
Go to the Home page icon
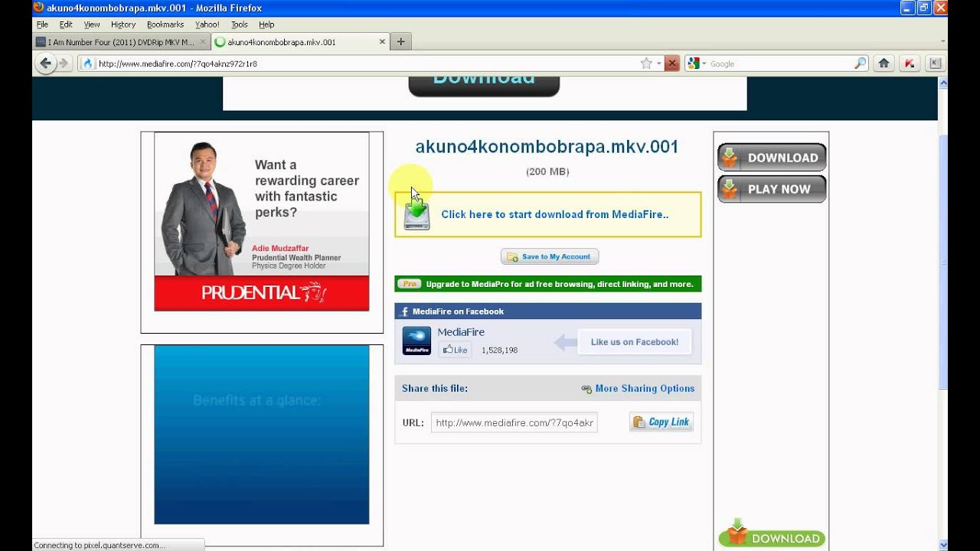[884, 64]
